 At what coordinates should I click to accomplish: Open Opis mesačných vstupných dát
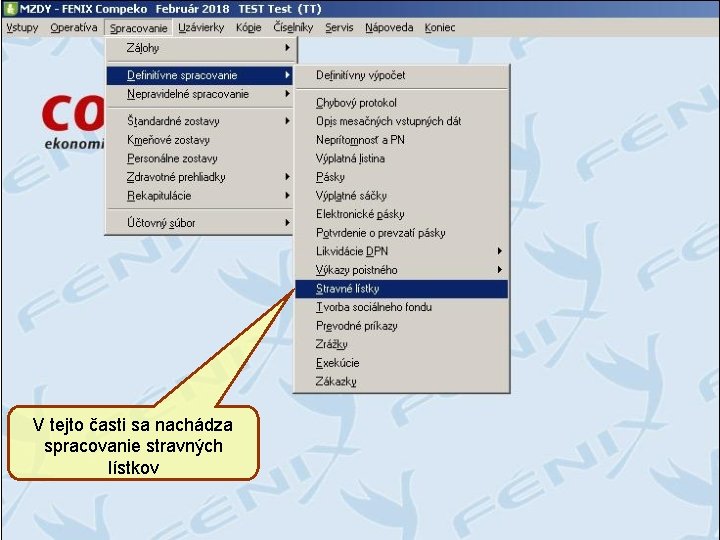click(402, 121)
